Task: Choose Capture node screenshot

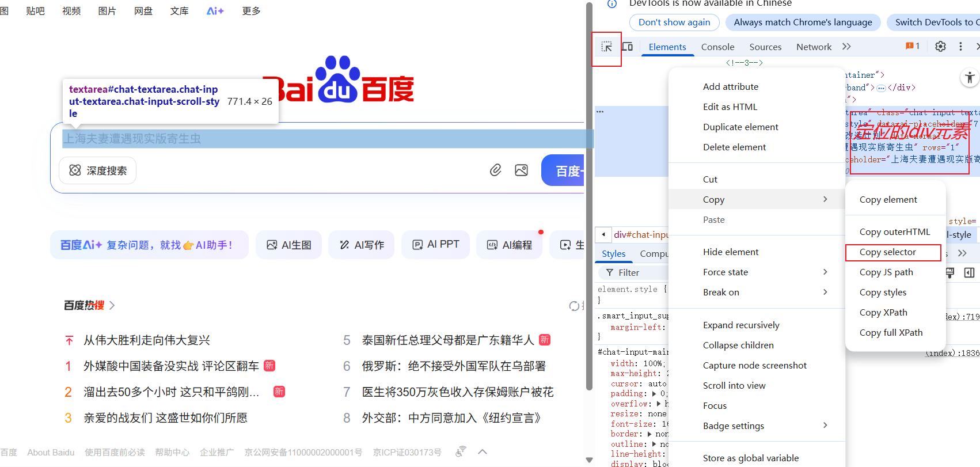Action: click(757, 366)
